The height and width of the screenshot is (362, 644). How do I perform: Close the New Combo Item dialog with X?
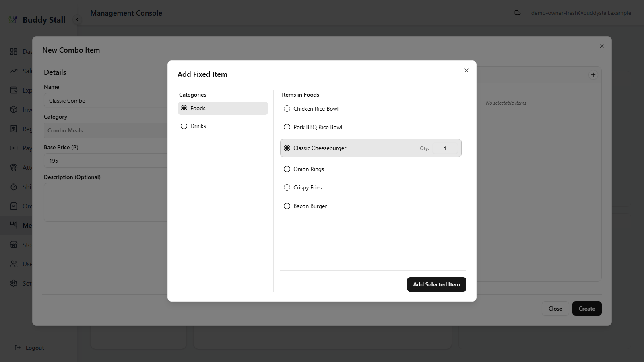coord(602,46)
